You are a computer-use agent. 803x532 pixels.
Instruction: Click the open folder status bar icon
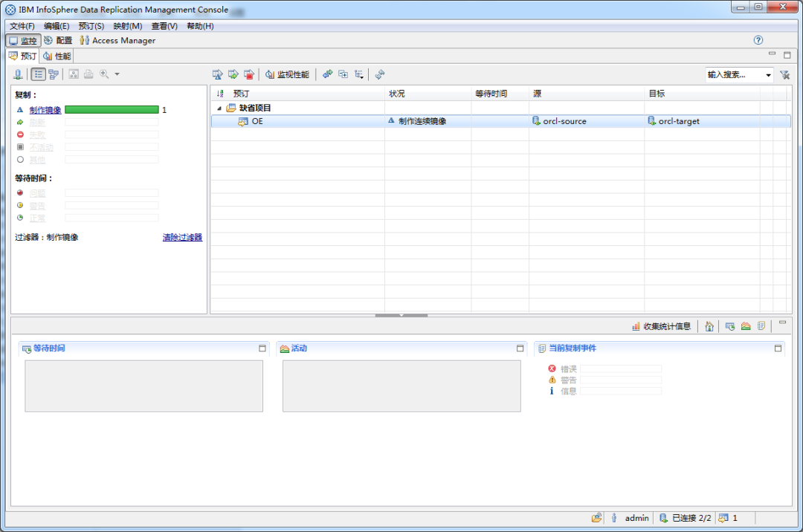click(596, 518)
